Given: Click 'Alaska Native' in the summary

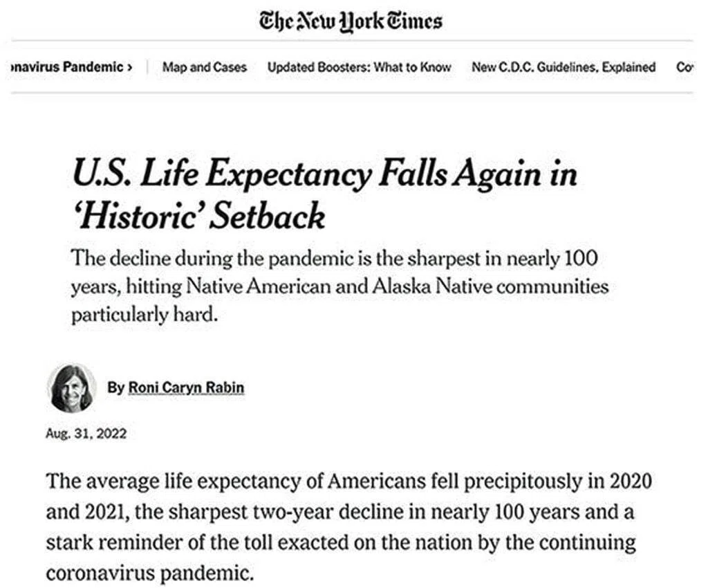Looking at the screenshot, I should 432,286.
